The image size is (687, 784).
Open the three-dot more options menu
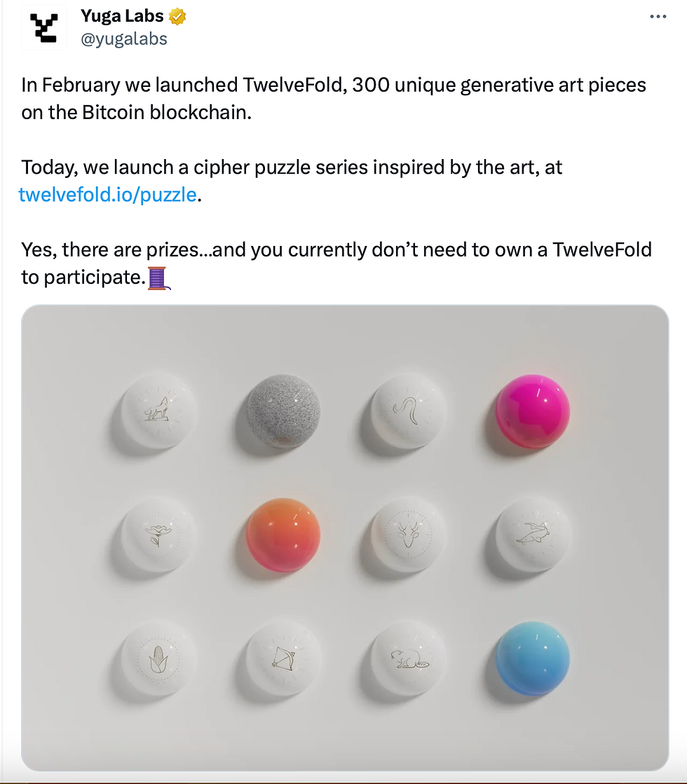point(658,17)
